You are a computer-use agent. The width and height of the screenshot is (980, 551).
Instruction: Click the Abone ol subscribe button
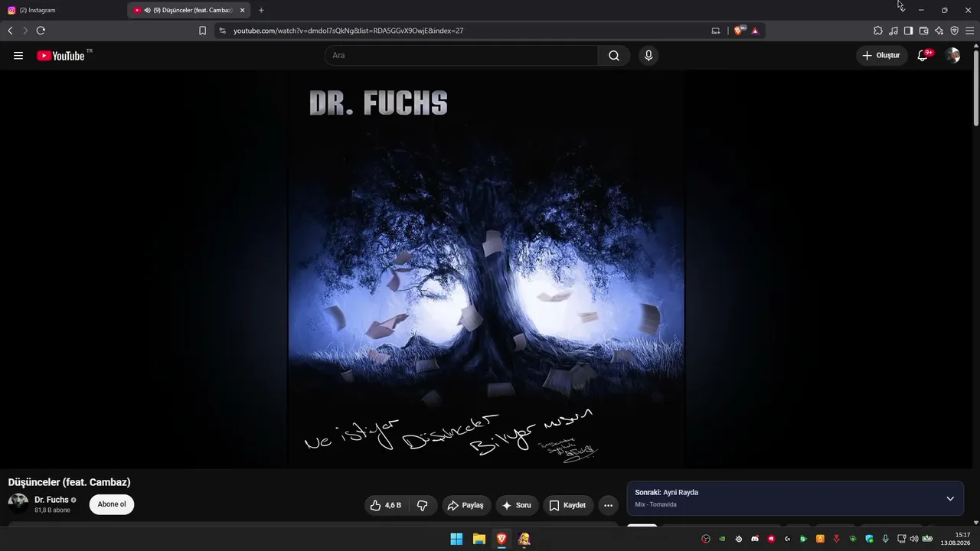112,504
